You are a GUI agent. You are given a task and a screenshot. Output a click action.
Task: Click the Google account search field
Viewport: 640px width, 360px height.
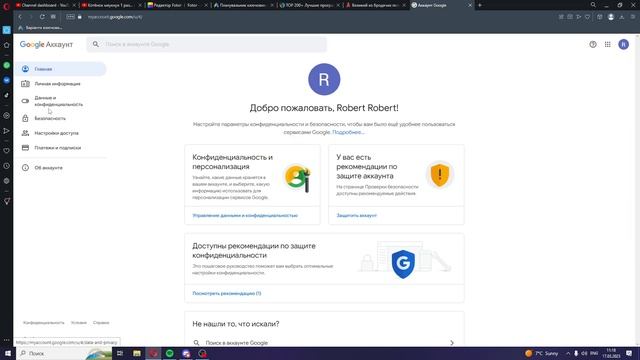coord(207,44)
